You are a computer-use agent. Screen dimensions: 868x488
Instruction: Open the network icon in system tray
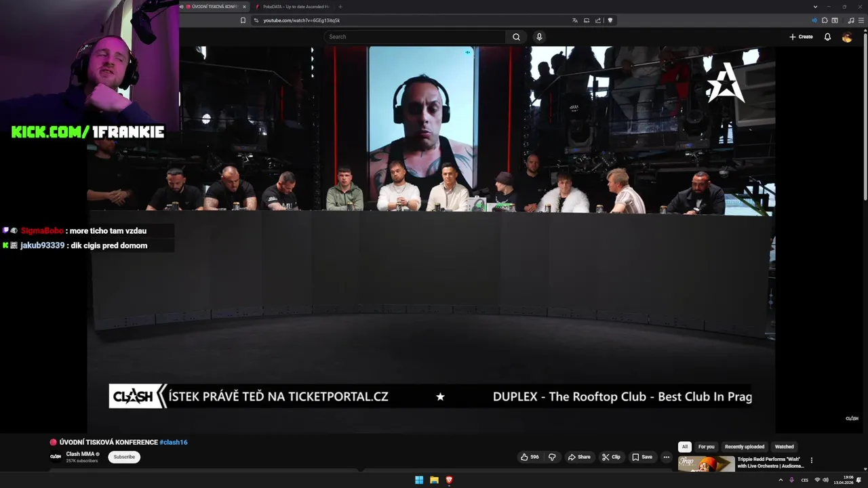817,480
